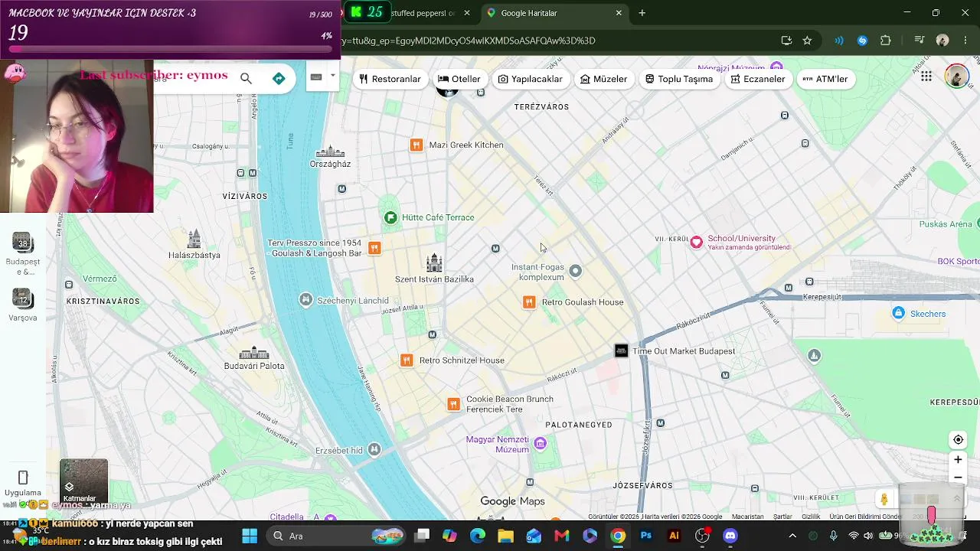Open File Explorer from the taskbar
This screenshot has width=980, height=551.
tap(505, 536)
